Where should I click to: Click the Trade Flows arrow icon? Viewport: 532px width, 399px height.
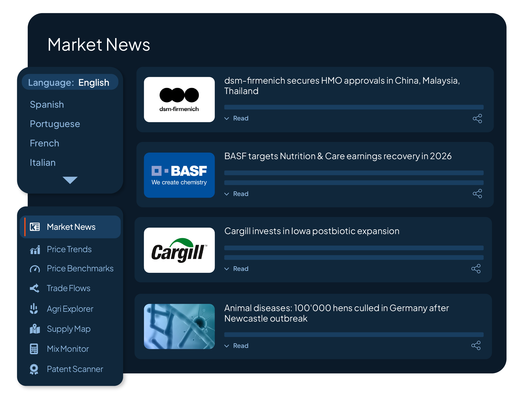[35, 288]
